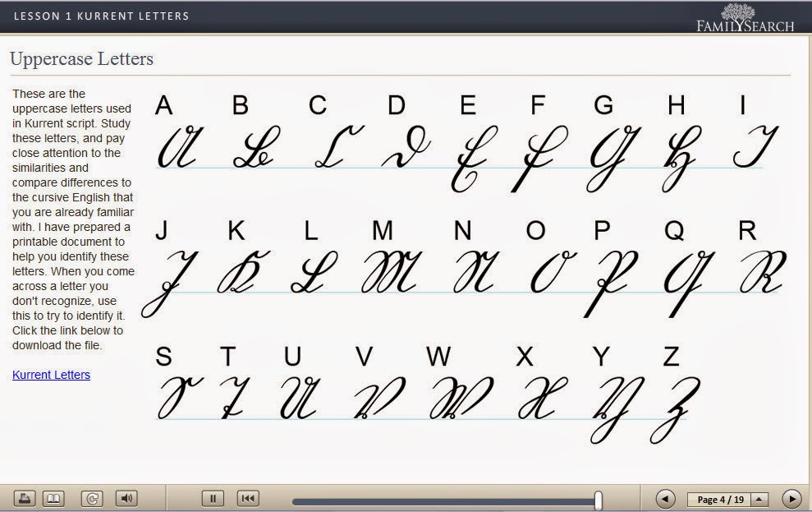Select the LESSON 1 KURRENT LETTERS header
This screenshot has height=512, width=812.
point(100,15)
